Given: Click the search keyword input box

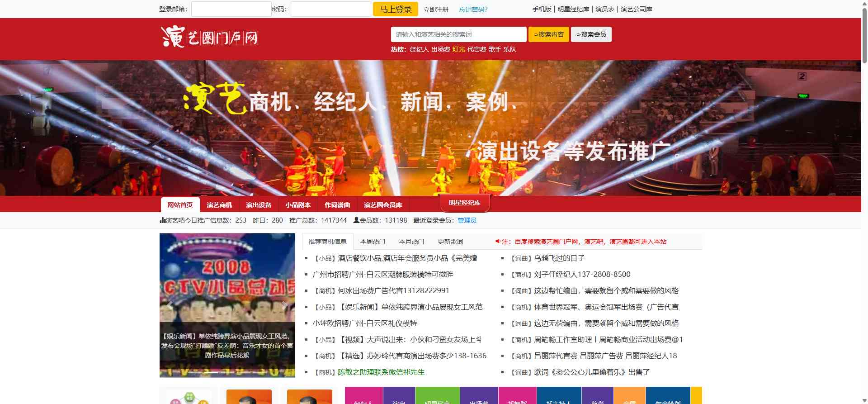Looking at the screenshot, I should point(458,34).
